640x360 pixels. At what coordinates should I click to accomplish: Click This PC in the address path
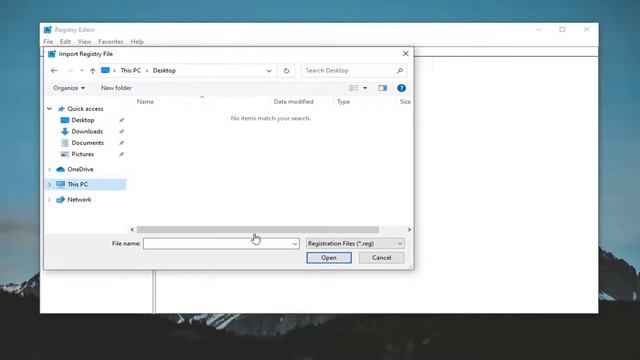click(x=131, y=71)
